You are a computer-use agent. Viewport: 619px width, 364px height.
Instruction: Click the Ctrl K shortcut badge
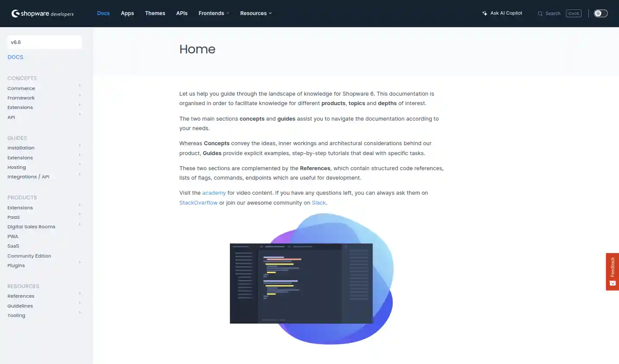click(x=574, y=13)
